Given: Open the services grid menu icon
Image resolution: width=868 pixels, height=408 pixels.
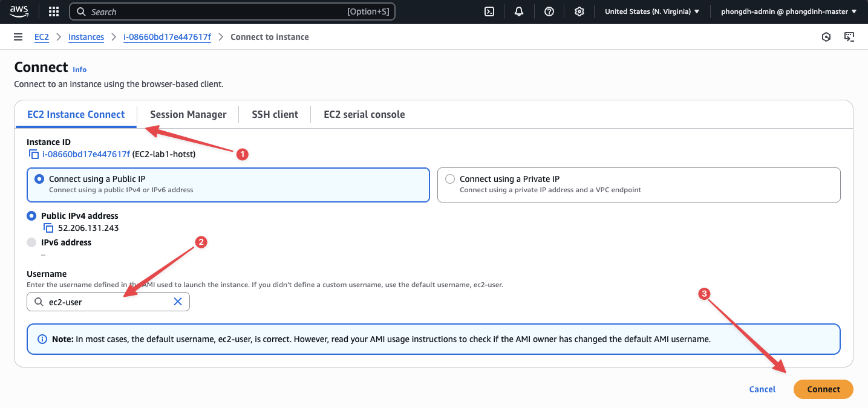Looking at the screenshot, I should coord(54,11).
